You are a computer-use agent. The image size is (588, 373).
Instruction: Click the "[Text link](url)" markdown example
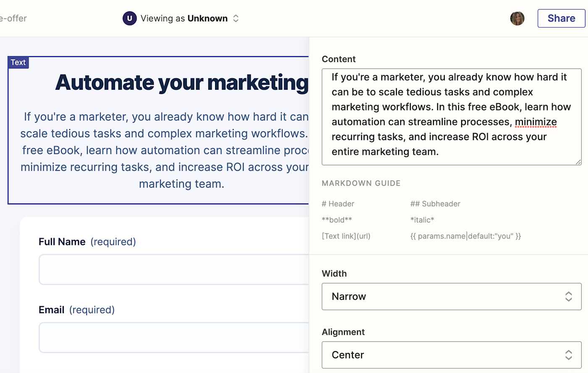tap(346, 236)
